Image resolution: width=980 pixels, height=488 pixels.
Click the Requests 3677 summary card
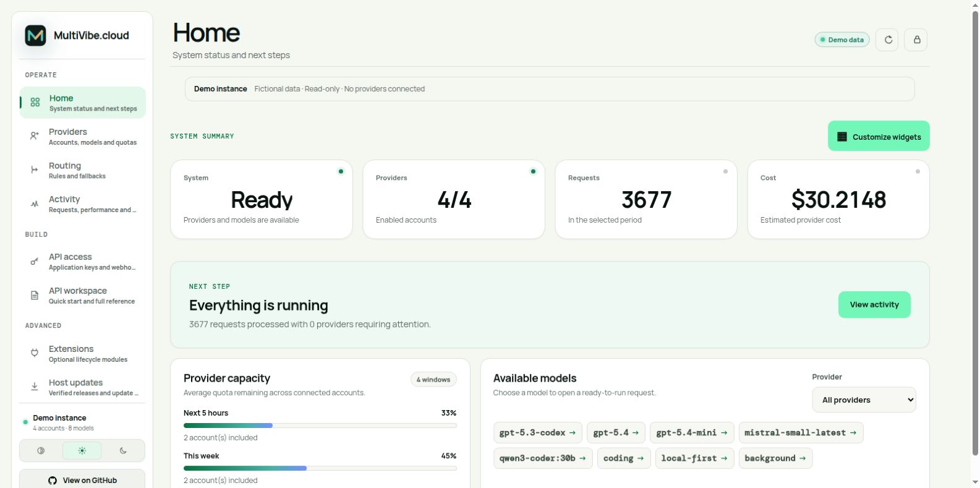[x=646, y=199]
